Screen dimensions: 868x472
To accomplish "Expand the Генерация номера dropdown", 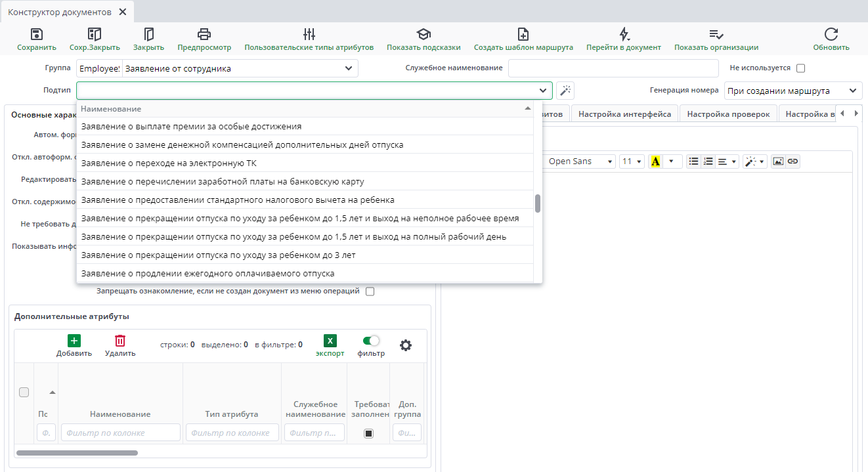I will 793,91.
